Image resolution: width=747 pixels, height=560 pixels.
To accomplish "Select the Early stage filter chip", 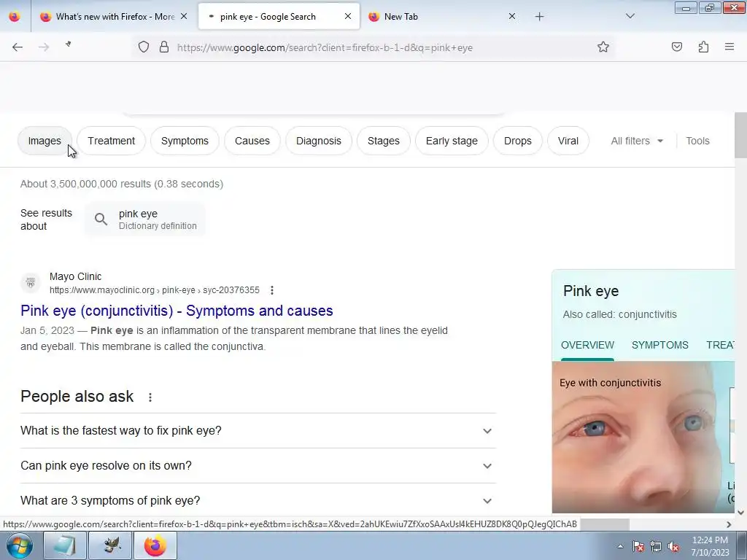I will 452,141.
